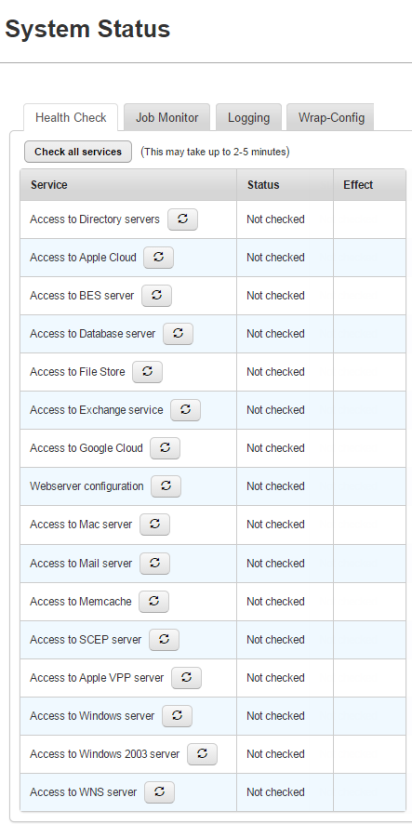Refresh the Access to Apple VPP server check
The image size is (412, 824).
pos(187,678)
